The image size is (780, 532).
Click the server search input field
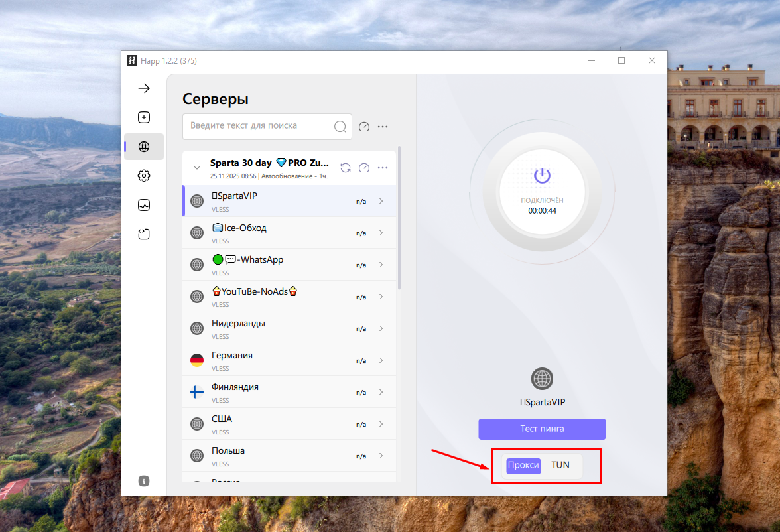point(267,127)
